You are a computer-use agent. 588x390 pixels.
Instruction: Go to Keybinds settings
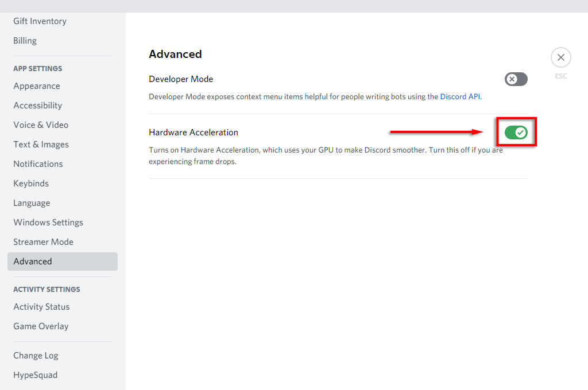(31, 184)
